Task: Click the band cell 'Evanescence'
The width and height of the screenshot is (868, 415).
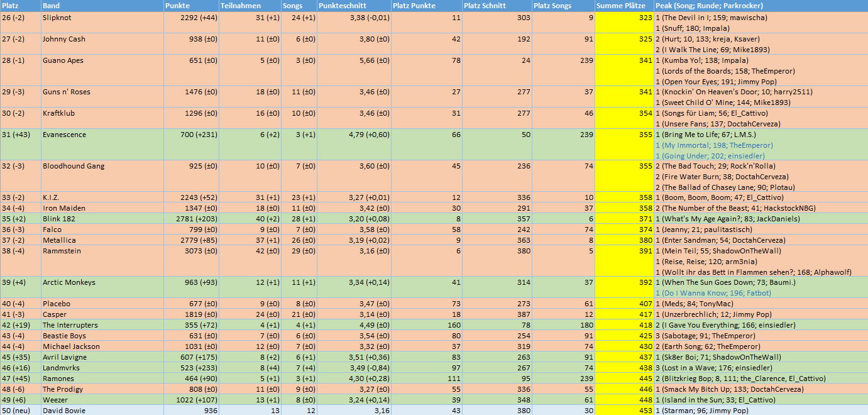Action: (x=102, y=145)
